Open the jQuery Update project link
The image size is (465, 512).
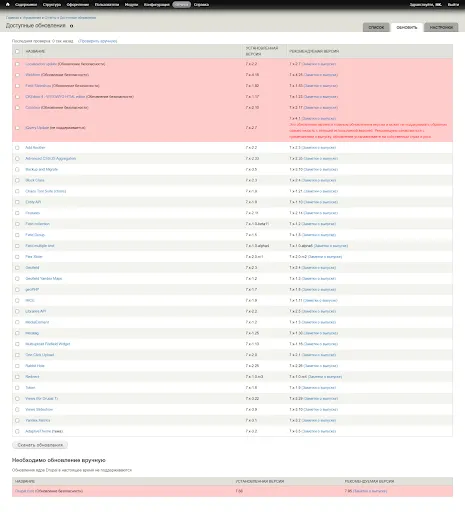pos(37,128)
